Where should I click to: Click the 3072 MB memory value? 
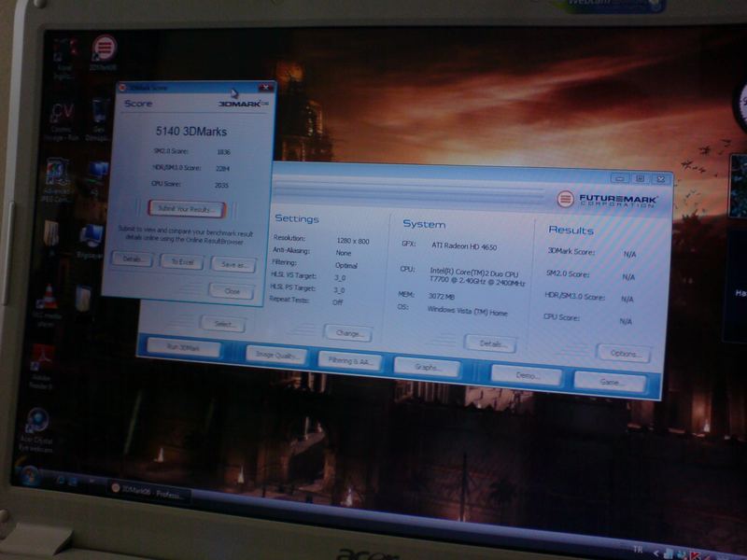(x=441, y=296)
